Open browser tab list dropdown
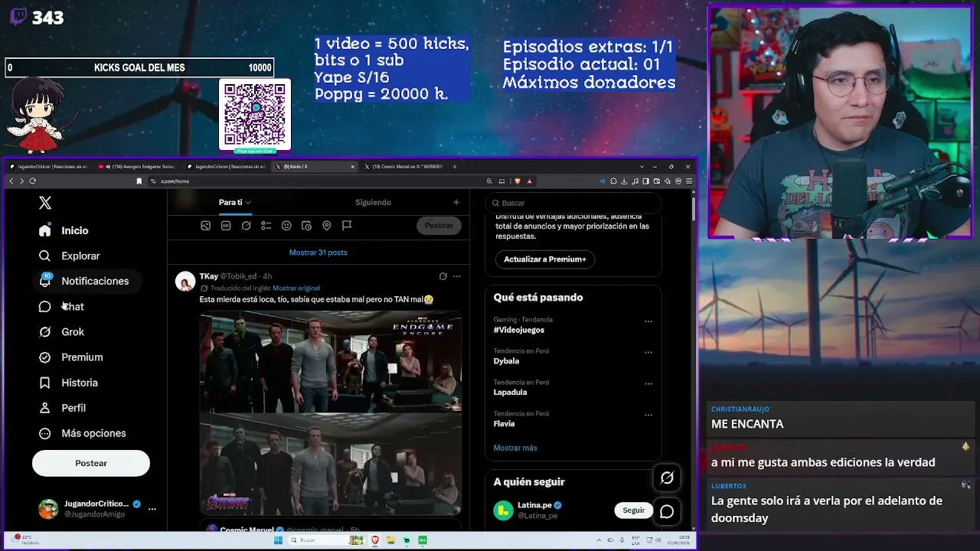 [642, 167]
